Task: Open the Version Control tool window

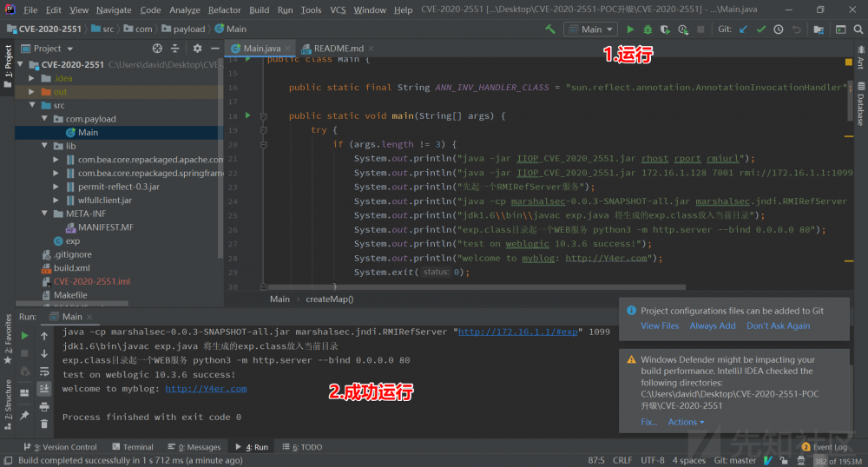Action: pyautogui.click(x=60, y=447)
